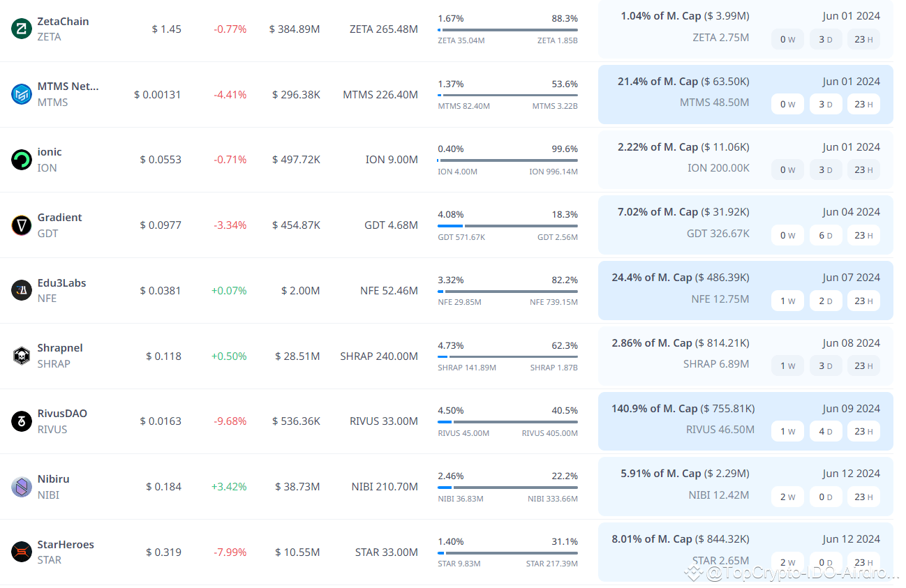
Task: Click the Shrapnel skull logo icon
Action: [x=22, y=356]
